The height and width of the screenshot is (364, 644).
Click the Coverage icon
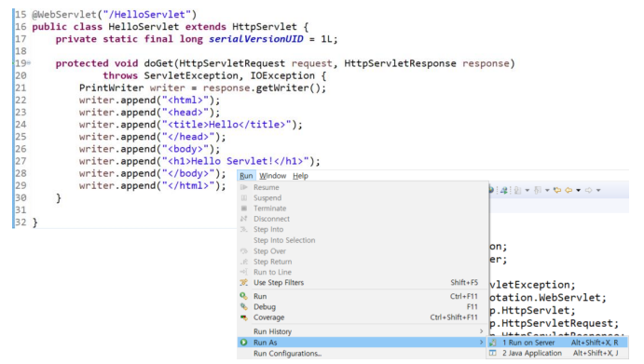244,317
